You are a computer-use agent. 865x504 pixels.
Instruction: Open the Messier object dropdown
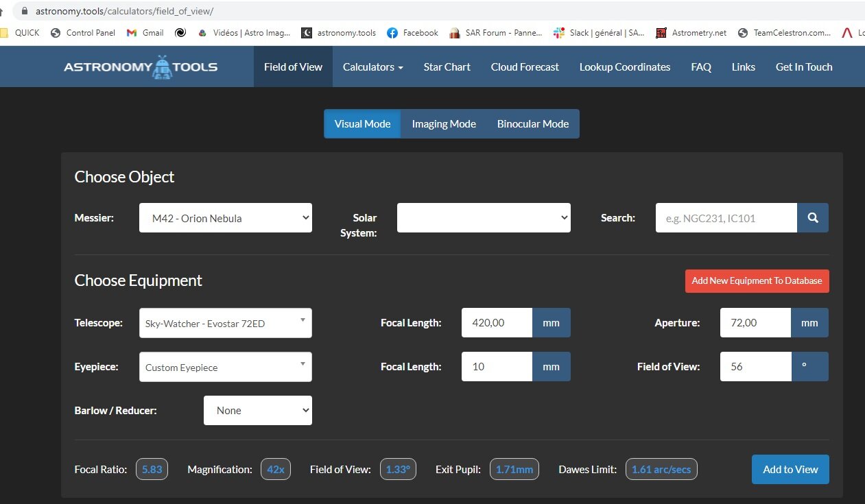click(x=226, y=218)
